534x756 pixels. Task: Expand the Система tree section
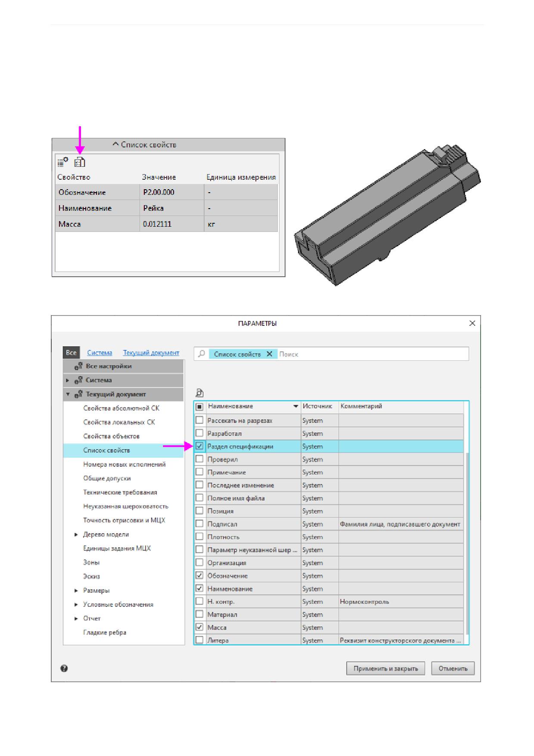click(x=68, y=380)
